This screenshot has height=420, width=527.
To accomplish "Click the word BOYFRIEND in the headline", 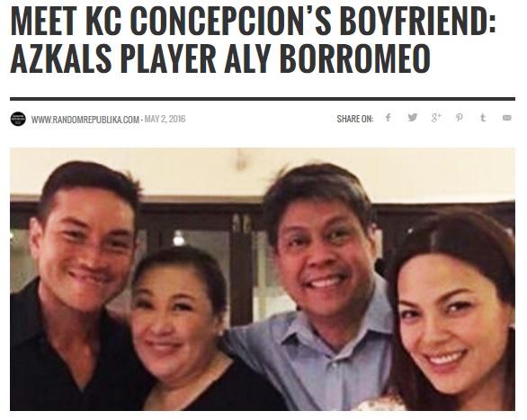I will click(x=418, y=21).
